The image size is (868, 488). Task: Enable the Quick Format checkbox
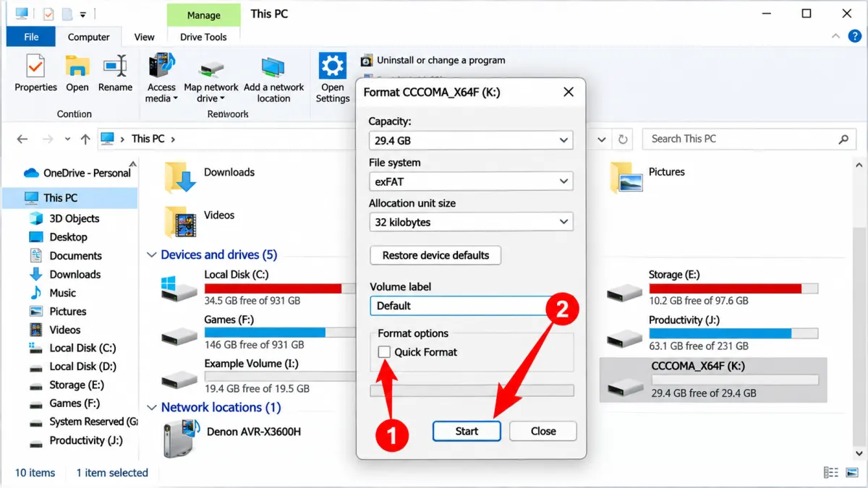pyautogui.click(x=384, y=352)
